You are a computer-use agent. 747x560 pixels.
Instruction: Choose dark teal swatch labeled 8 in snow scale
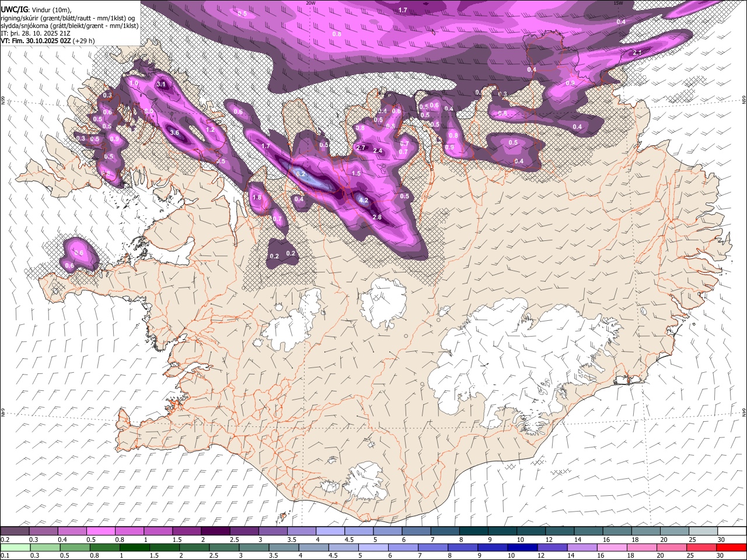pos(473,531)
